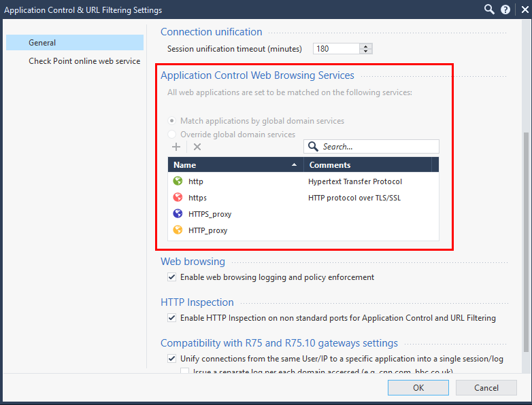
Task: Select Match applications by global domain services
Action: [172, 121]
